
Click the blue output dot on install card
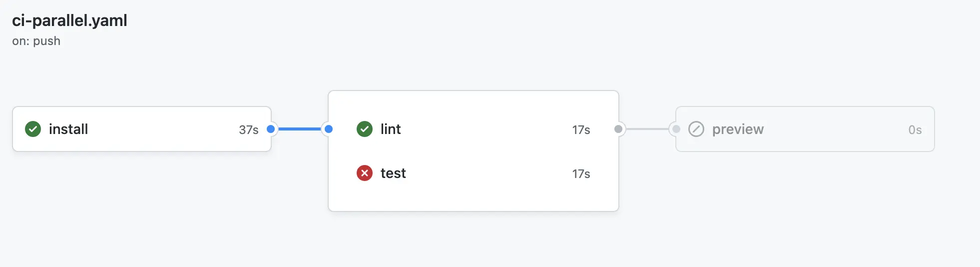click(271, 129)
